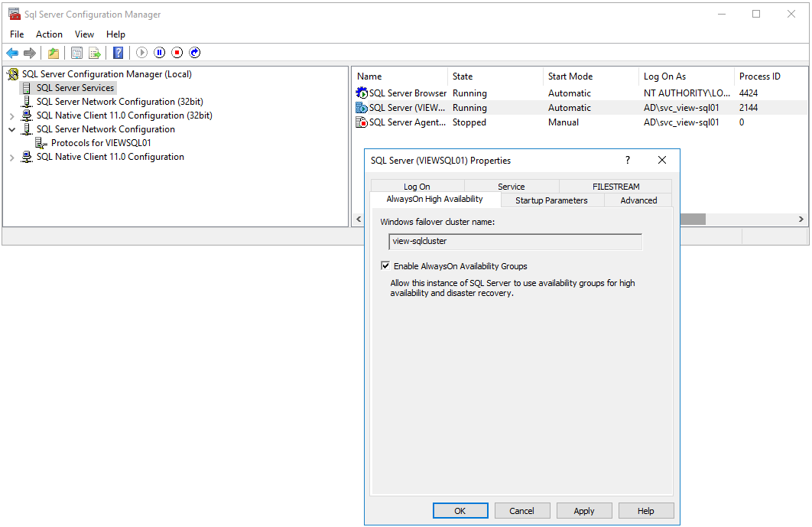Expand the 64-bit SQL Native Client 11.0 Configuration
The height and width of the screenshot is (527, 812).
point(11,158)
